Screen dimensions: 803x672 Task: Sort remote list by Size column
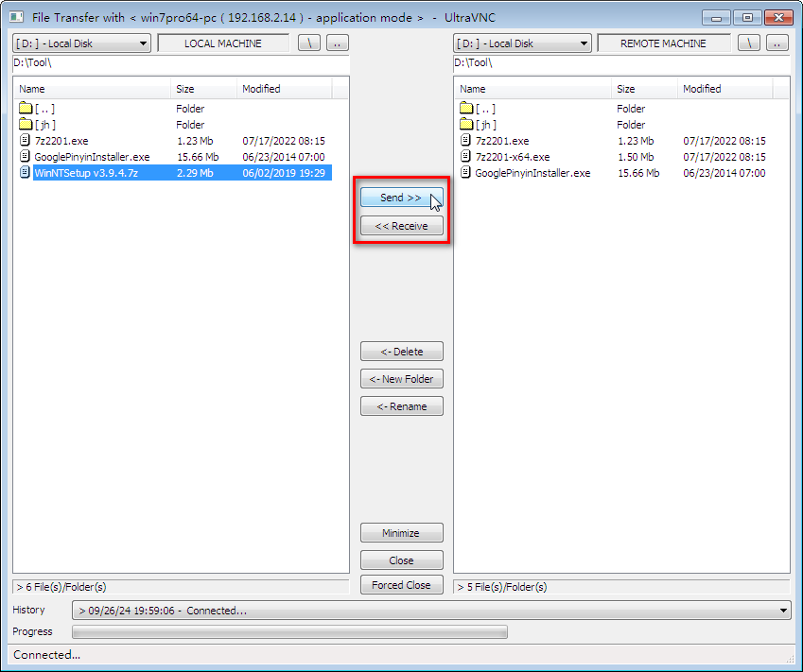644,89
